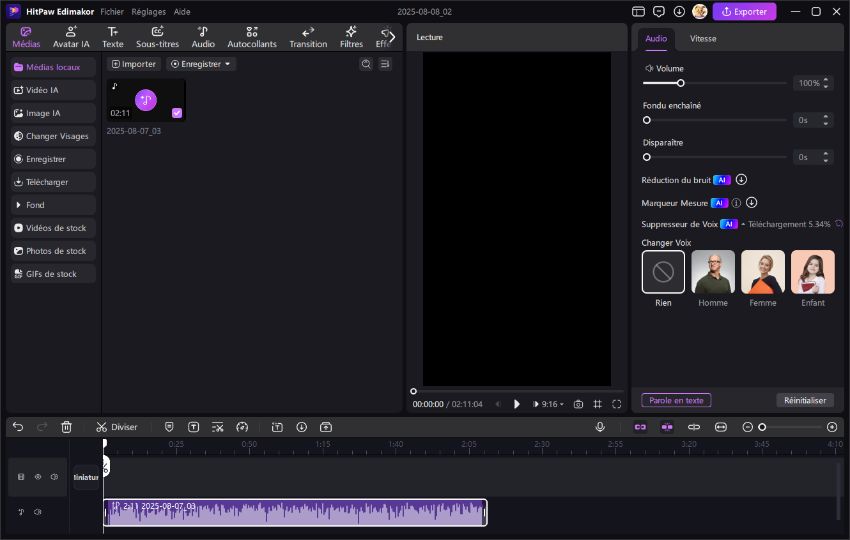The height and width of the screenshot is (540, 850).
Task: Click the info icon beside Marqueur Mesure
Action: click(x=736, y=203)
